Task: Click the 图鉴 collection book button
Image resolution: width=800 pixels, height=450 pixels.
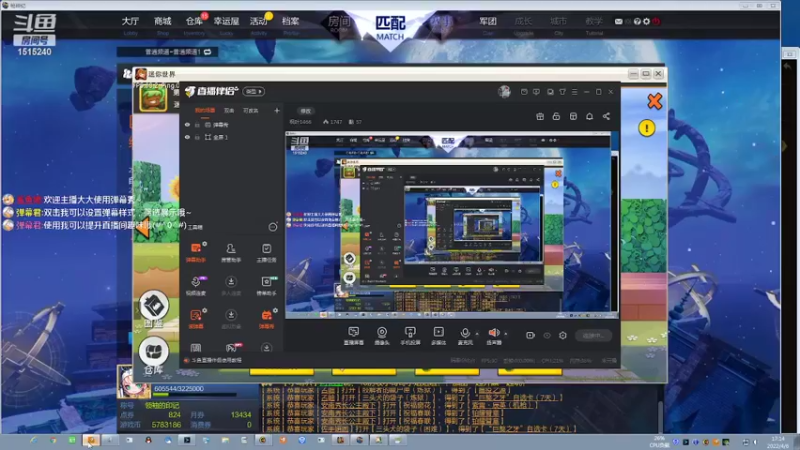Action: (154, 309)
